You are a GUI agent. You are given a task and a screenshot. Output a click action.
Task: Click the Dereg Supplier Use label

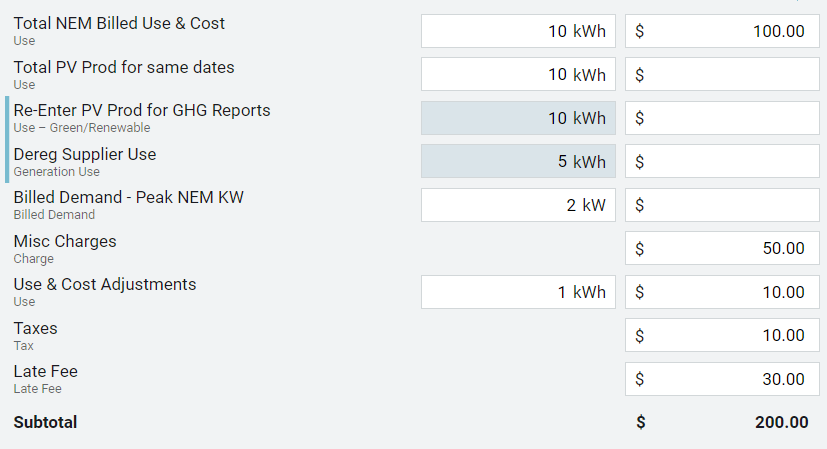tap(85, 154)
